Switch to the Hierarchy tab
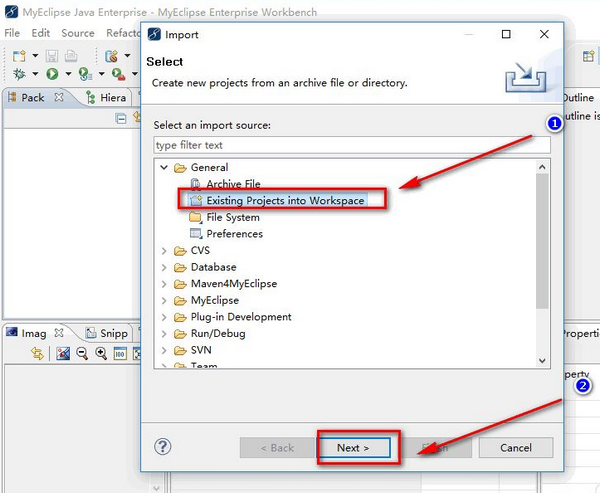 click(x=106, y=97)
